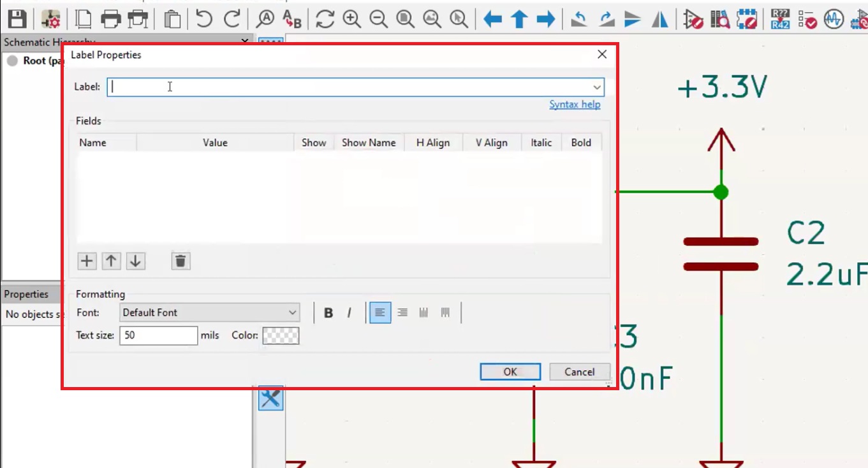Open the Label name dropdown
Image resolution: width=868 pixels, height=468 pixels.
pyautogui.click(x=596, y=87)
